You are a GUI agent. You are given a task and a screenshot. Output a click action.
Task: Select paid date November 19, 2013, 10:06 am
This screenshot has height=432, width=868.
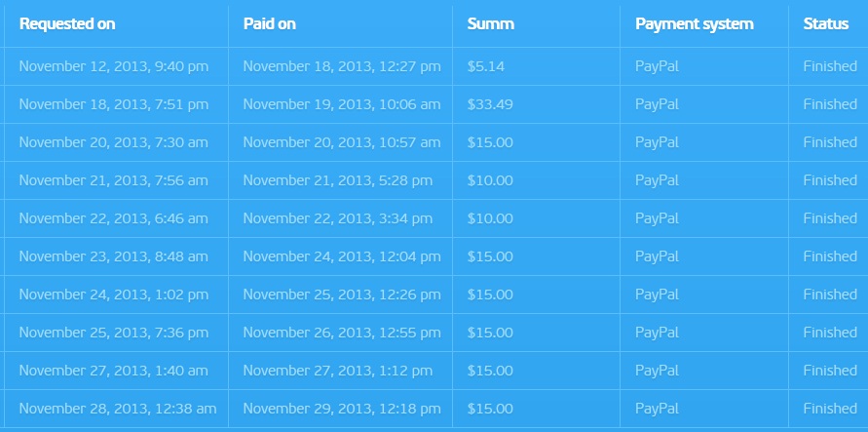pos(342,104)
